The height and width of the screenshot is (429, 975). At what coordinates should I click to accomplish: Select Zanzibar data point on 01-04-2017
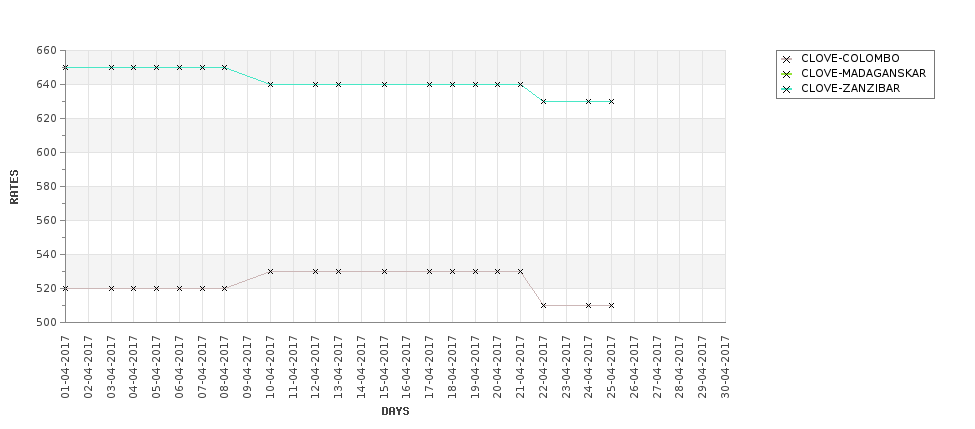(x=65, y=67)
